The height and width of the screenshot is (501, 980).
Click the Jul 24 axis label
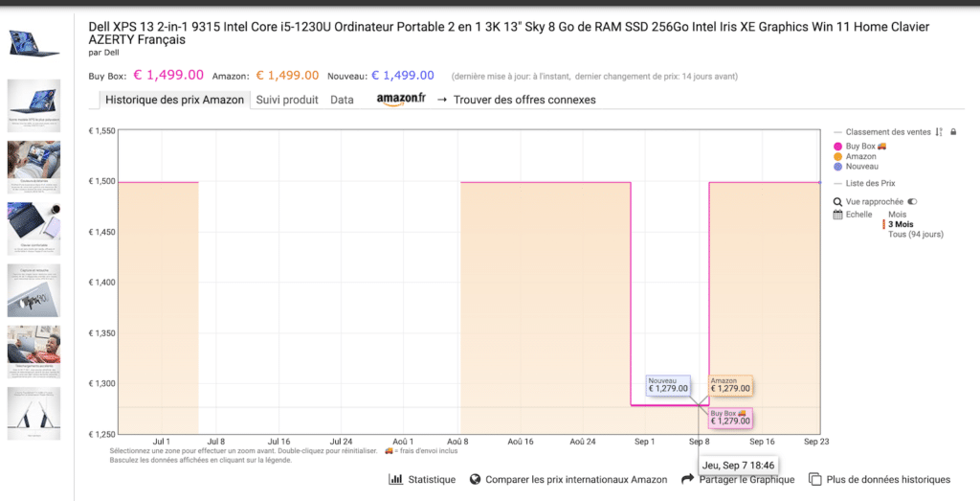[341, 442]
